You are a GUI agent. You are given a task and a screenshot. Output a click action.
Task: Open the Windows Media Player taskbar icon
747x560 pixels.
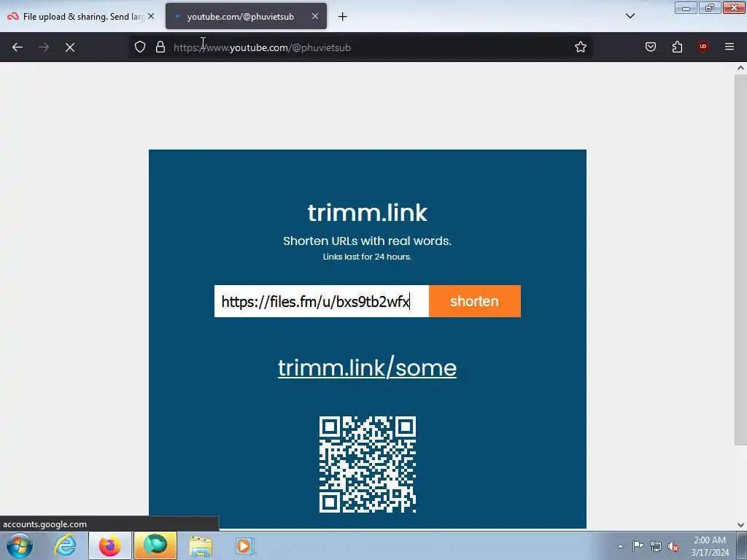[245, 545]
